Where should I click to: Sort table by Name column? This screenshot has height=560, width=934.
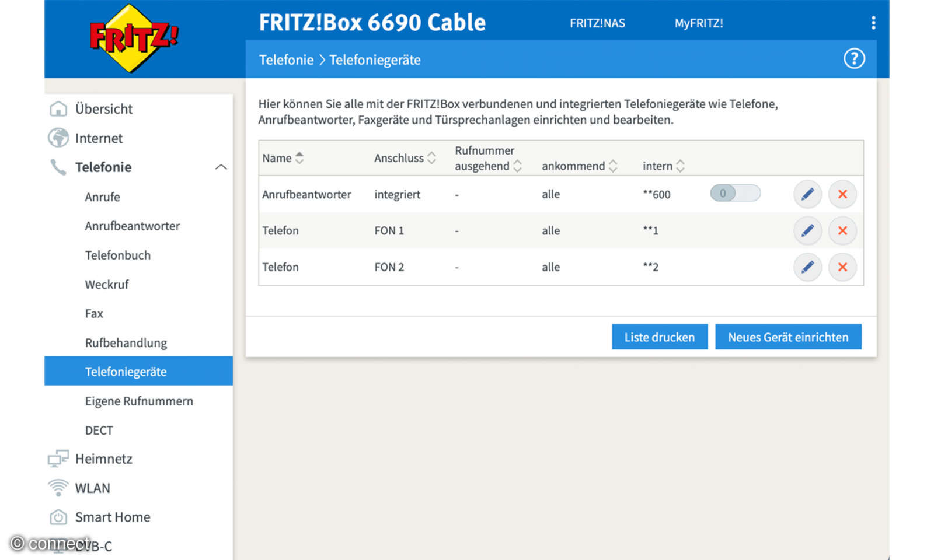click(x=299, y=157)
